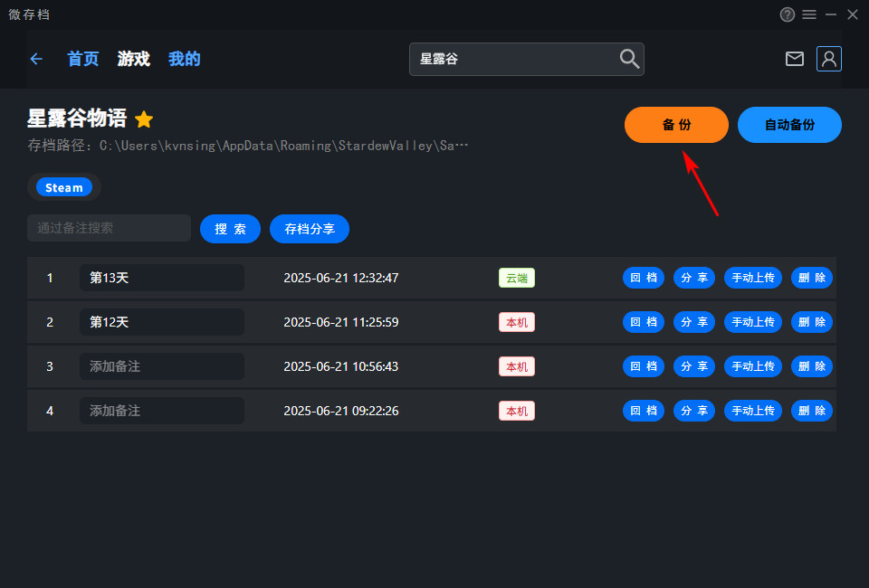Close the 微存档 window
Image resolution: width=869 pixels, height=588 pixels.
853,15
